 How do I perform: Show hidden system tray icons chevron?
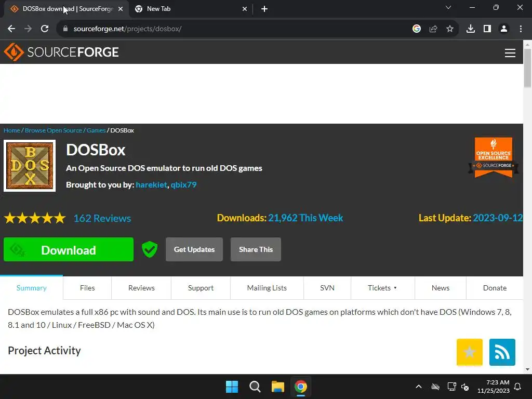[419, 387]
